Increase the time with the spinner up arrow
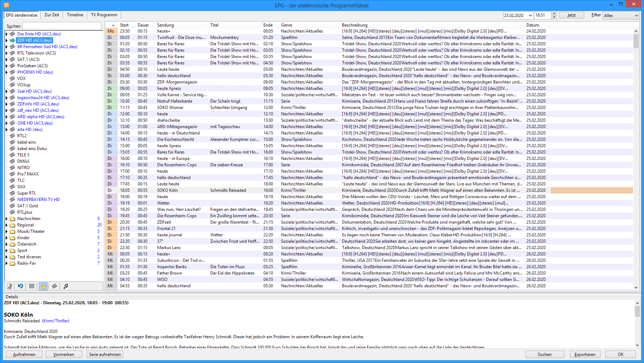Viewport: 644px width, 363px height. tap(554, 14)
